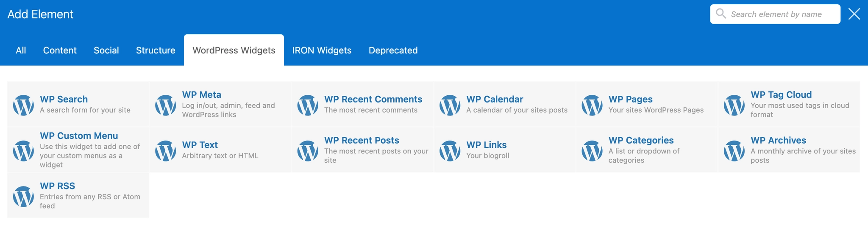Show the IRON Widgets tab
Screen dimensions: 868x225
click(322, 50)
